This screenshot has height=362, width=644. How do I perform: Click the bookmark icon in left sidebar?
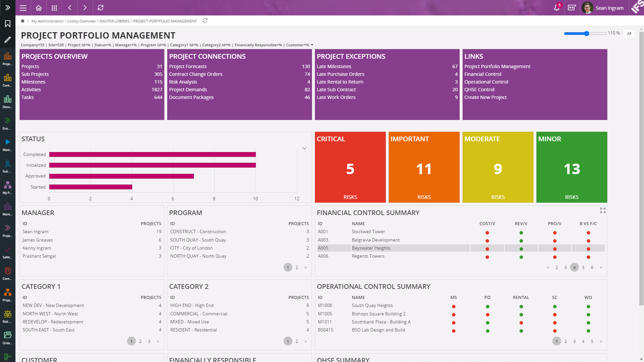point(7,24)
